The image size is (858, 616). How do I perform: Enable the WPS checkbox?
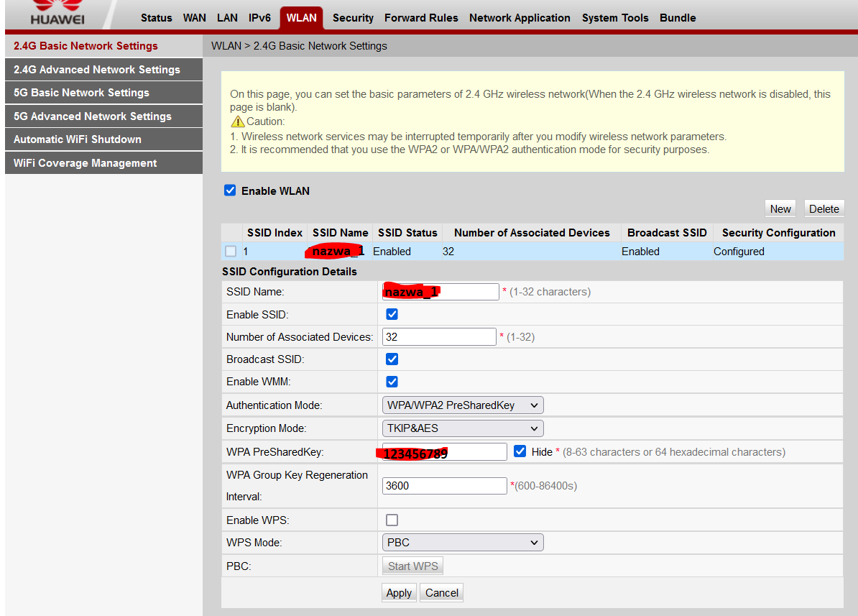[392, 519]
